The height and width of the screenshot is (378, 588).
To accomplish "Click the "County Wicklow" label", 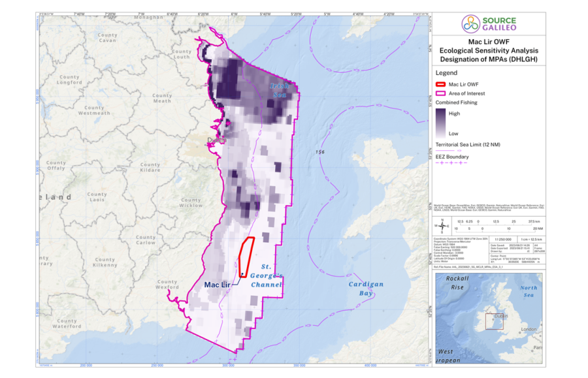I will (x=191, y=202).
